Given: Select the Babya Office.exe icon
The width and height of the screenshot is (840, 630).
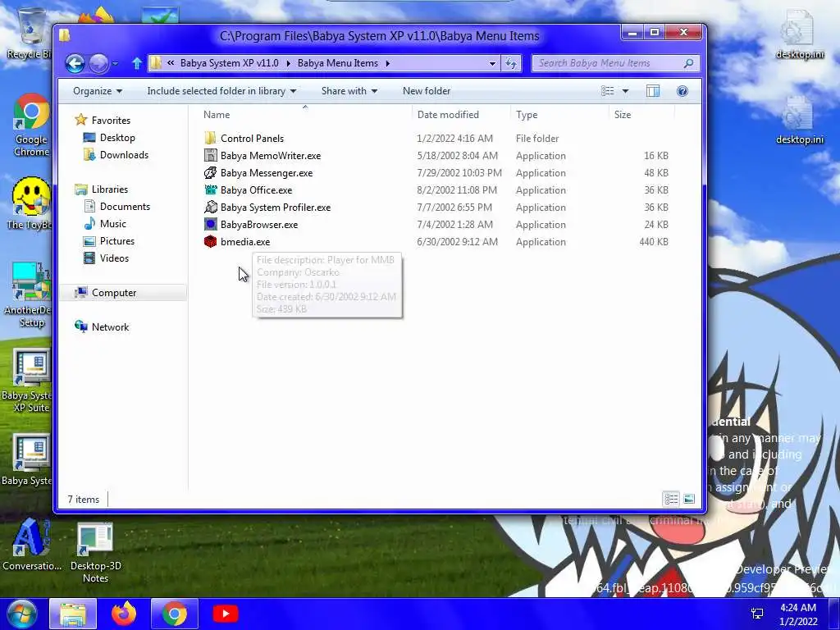Looking at the screenshot, I should click(211, 189).
